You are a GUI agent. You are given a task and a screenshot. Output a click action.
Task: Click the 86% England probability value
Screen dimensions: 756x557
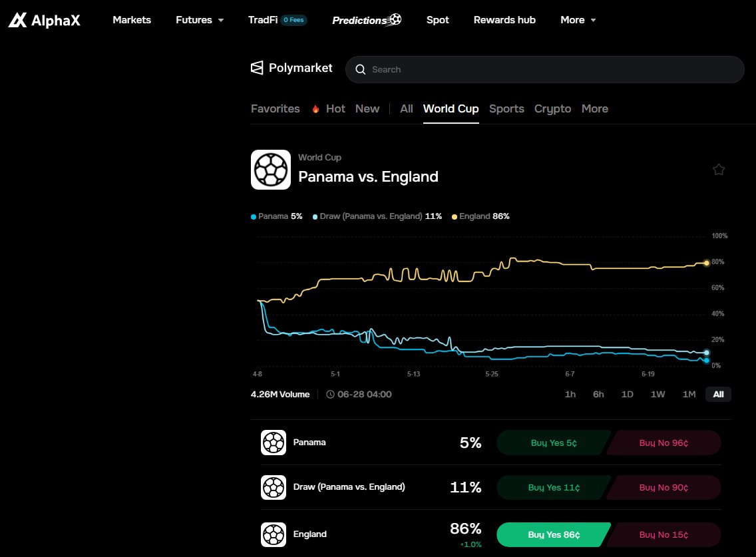tap(465, 529)
